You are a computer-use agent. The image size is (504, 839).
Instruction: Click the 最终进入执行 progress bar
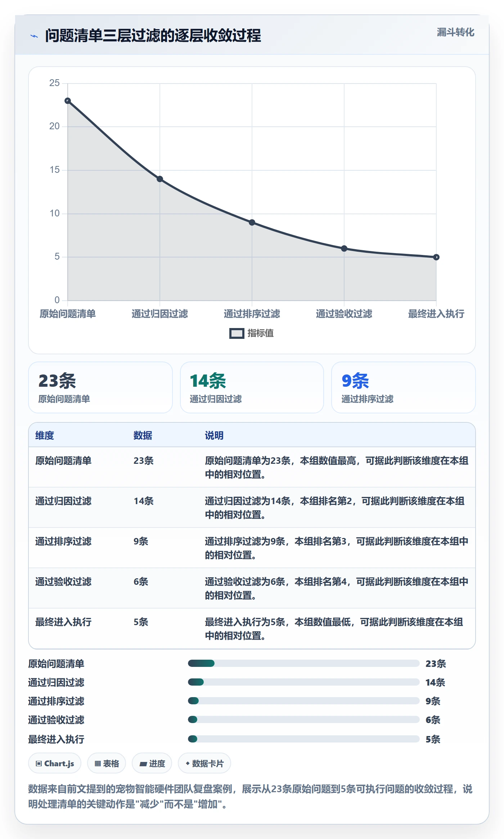pyautogui.click(x=304, y=739)
